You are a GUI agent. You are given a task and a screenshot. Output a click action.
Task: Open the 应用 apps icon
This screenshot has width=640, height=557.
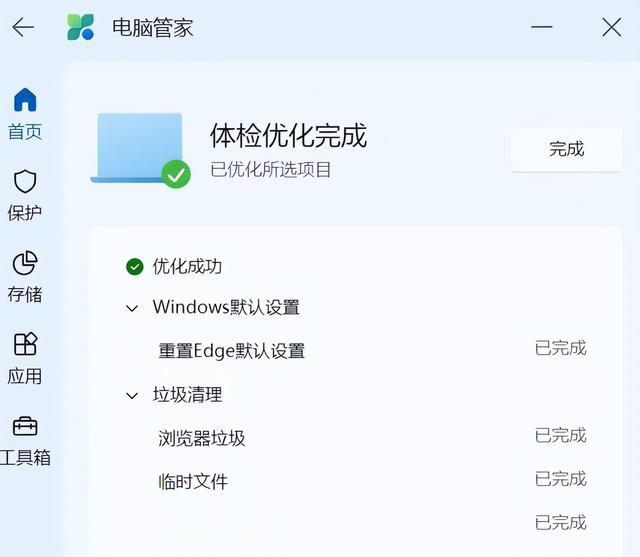25,344
